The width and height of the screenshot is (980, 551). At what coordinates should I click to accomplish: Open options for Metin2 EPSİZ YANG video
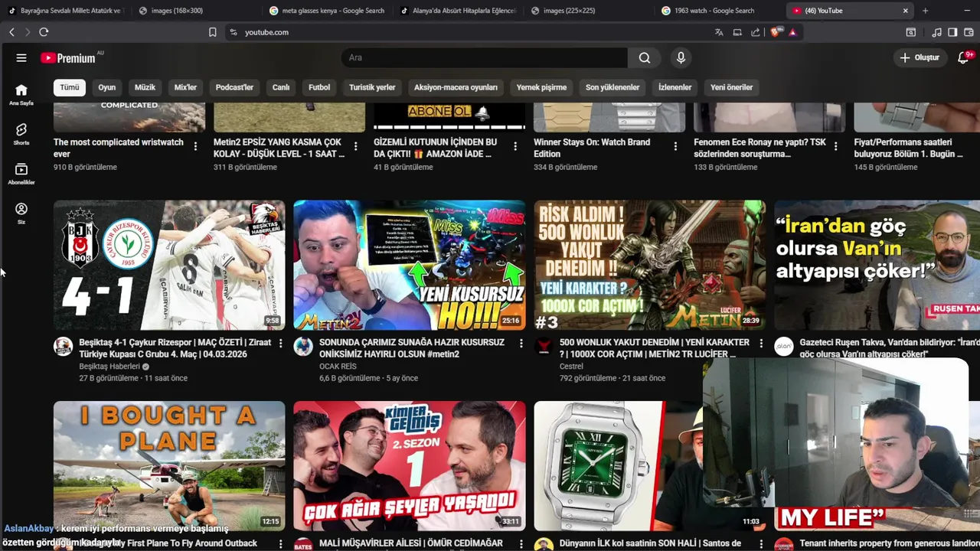click(355, 146)
